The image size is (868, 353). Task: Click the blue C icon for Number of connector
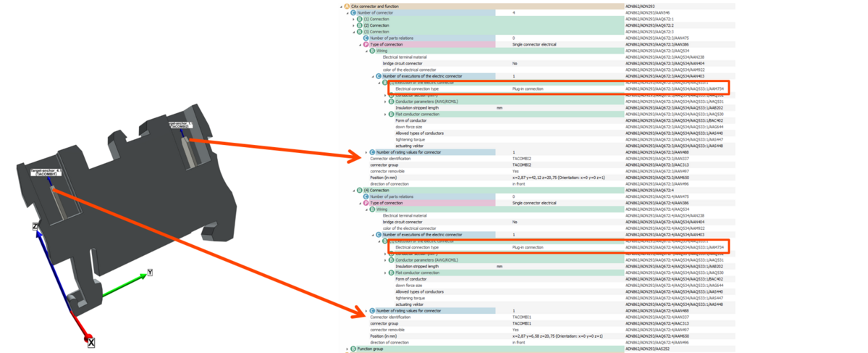[353, 13]
